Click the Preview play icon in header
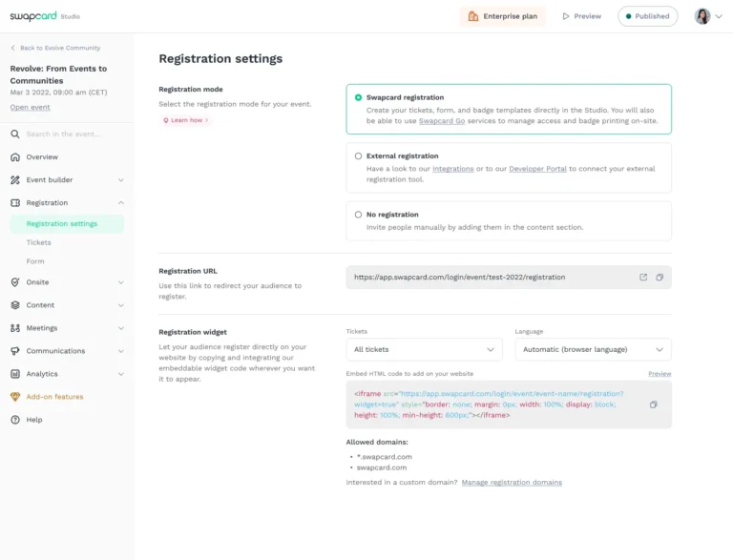The height and width of the screenshot is (560, 733). coord(566,16)
